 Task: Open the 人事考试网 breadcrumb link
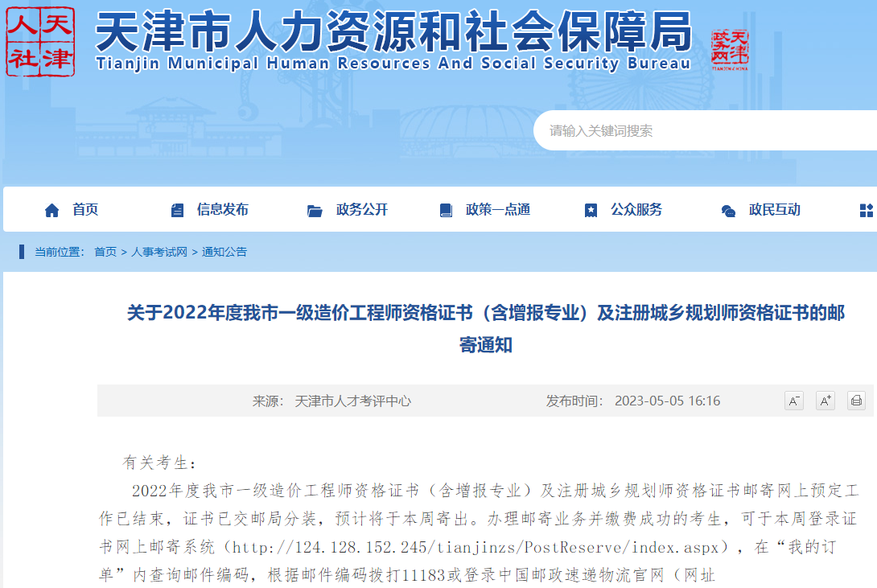159,252
